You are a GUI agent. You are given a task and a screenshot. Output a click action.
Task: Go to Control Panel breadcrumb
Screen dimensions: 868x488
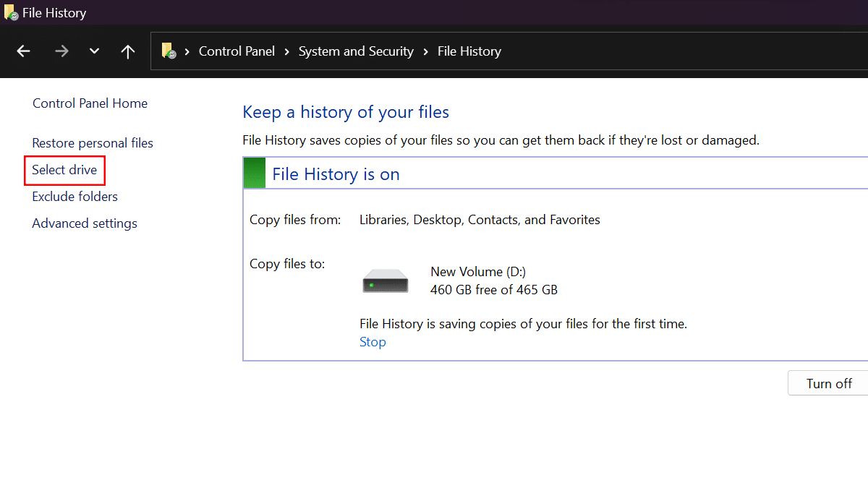point(237,51)
